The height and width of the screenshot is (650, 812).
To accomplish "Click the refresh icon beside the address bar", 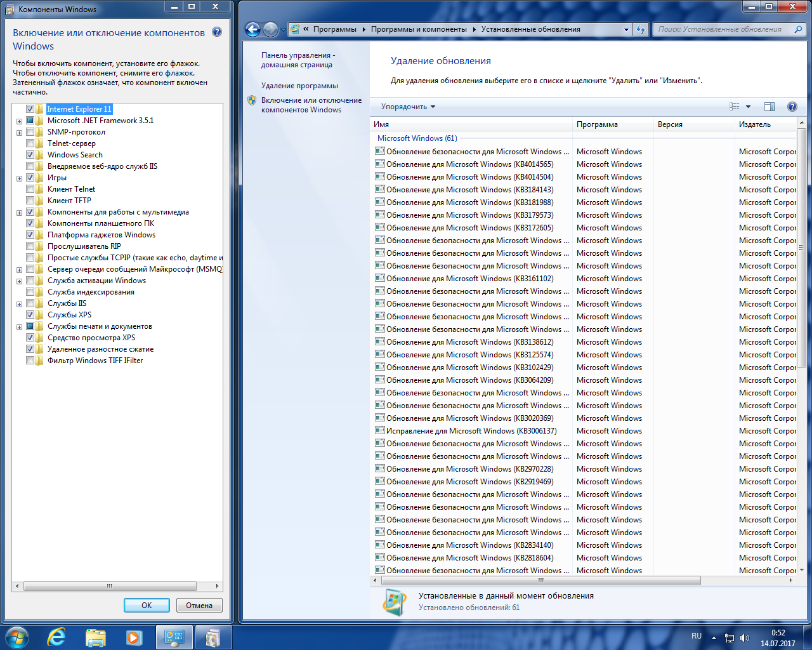I will coord(641,29).
